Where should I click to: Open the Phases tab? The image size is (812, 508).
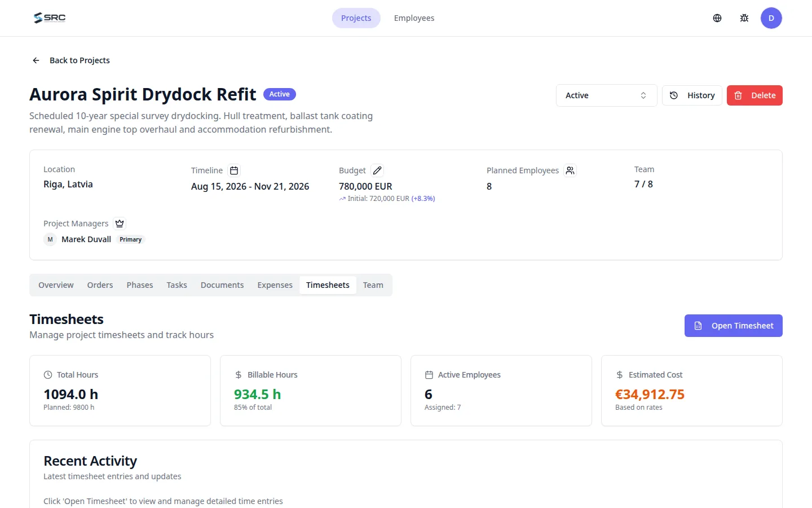point(140,285)
